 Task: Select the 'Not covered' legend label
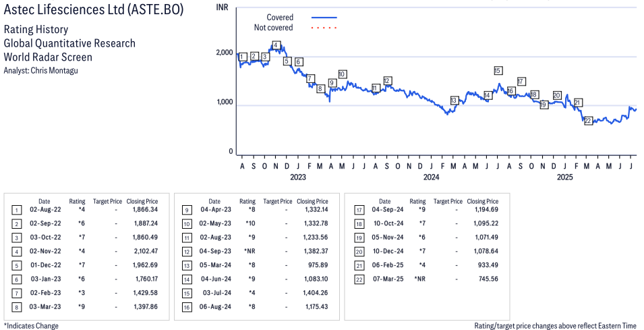[273, 28]
